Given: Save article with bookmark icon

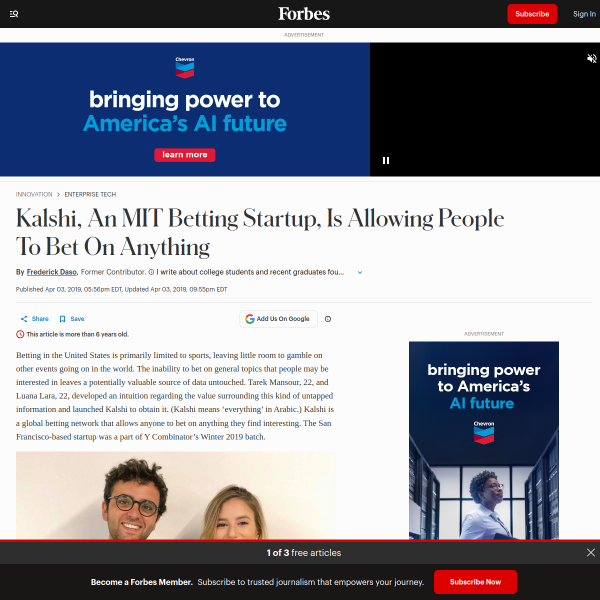Looking at the screenshot, I should tap(62, 319).
